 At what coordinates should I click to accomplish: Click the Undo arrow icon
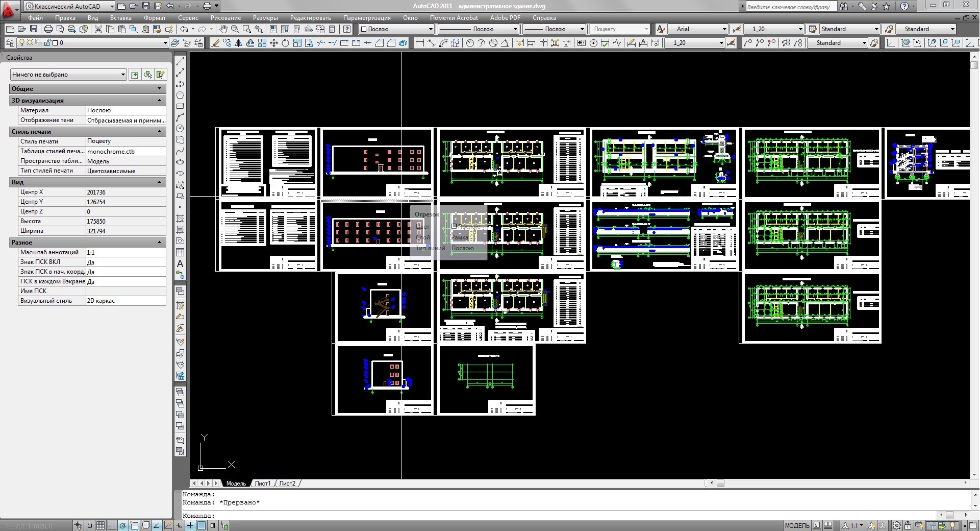pyautogui.click(x=184, y=29)
